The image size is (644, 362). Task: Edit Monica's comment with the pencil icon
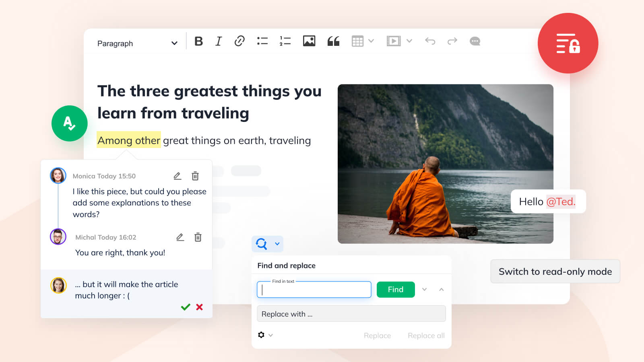pyautogui.click(x=178, y=176)
